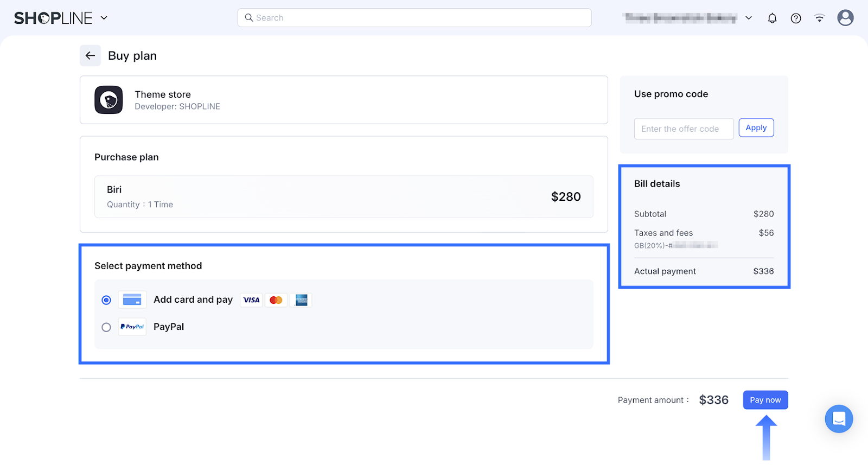Click the Mastercard logo
The width and height of the screenshot is (868, 471).
click(276, 300)
